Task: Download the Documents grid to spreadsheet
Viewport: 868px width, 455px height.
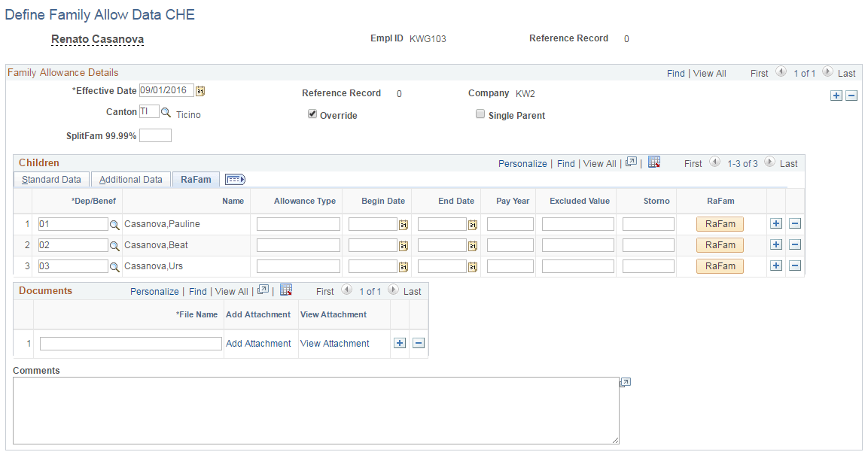Action: point(286,290)
